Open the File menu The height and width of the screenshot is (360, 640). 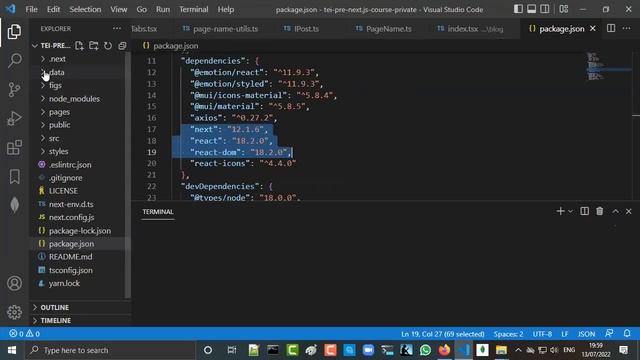pos(31,9)
